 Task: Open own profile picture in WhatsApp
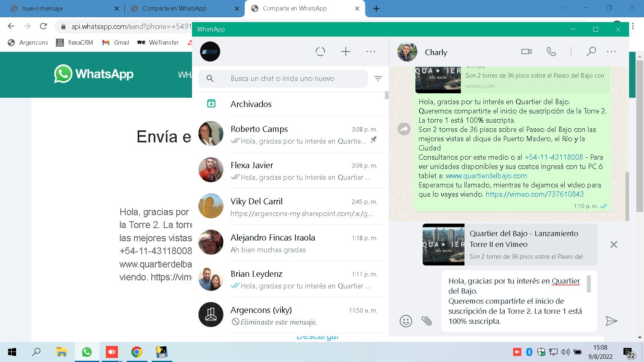tap(210, 51)
